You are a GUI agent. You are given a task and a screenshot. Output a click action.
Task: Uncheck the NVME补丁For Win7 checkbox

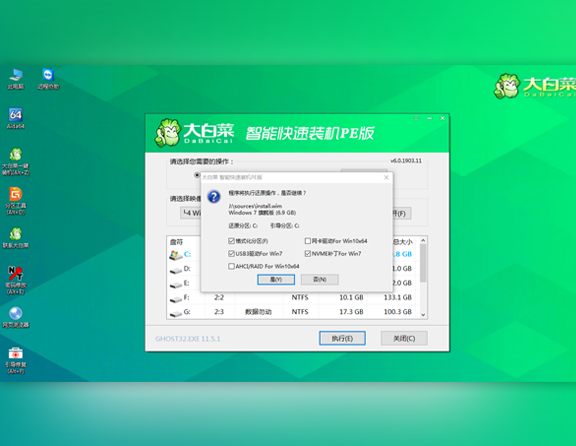(x=308, y=254)
